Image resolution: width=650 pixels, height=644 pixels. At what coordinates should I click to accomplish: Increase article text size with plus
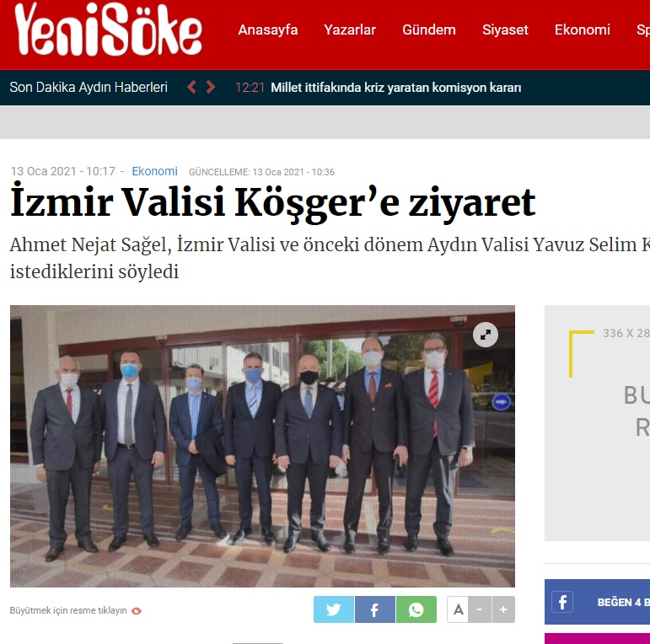[x=503, y=609]
